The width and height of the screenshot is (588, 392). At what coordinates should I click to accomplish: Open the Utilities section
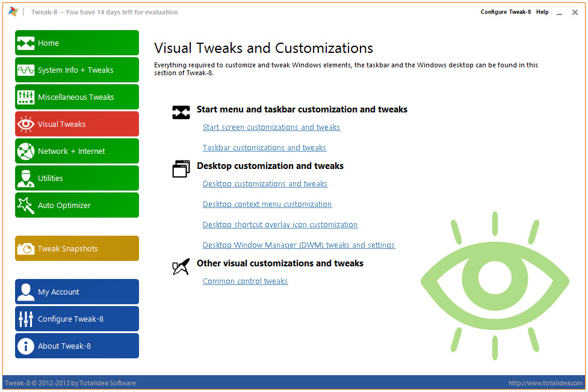point(77,178)
